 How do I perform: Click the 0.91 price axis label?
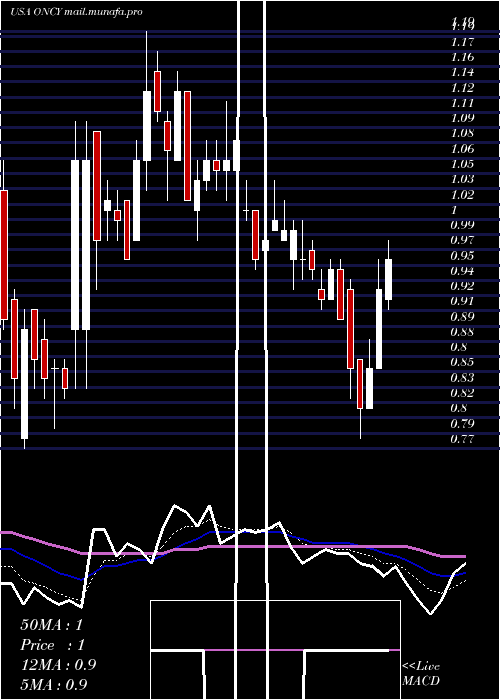tap(462, 301)
